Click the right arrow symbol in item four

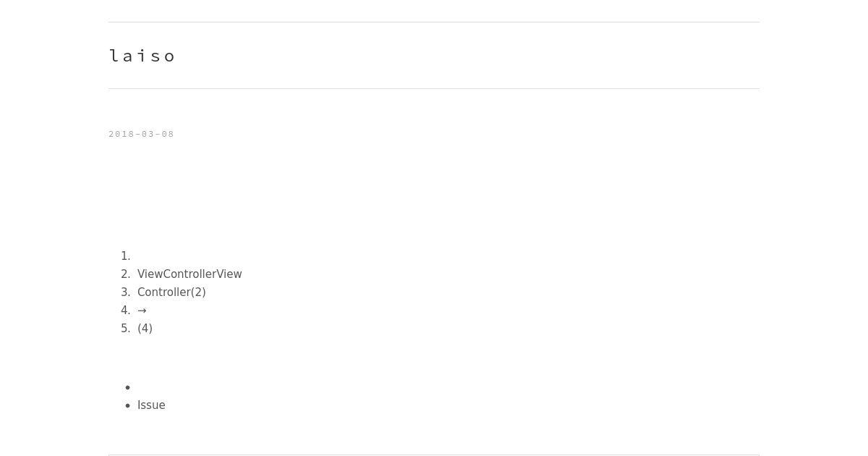[142, 311]
